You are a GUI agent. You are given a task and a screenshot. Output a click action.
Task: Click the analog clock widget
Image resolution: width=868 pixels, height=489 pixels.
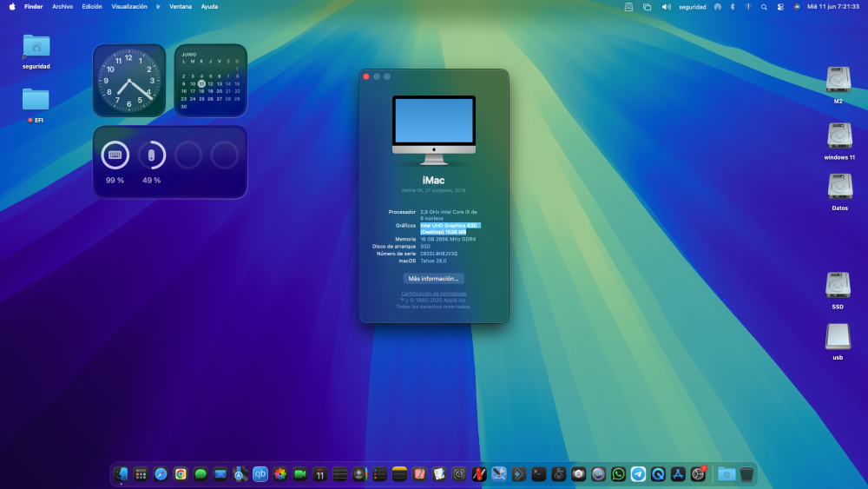click(x=129, y=80)
